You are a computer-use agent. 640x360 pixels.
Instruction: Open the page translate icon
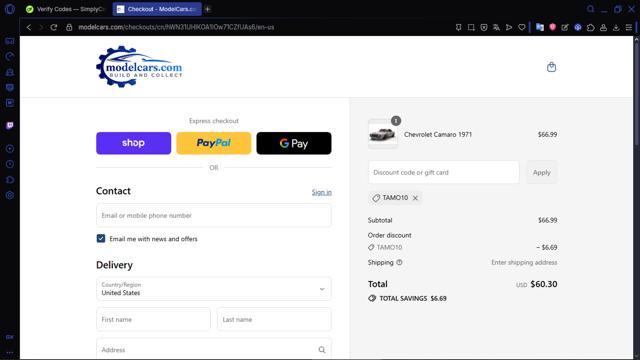click(x=496, y=27)
